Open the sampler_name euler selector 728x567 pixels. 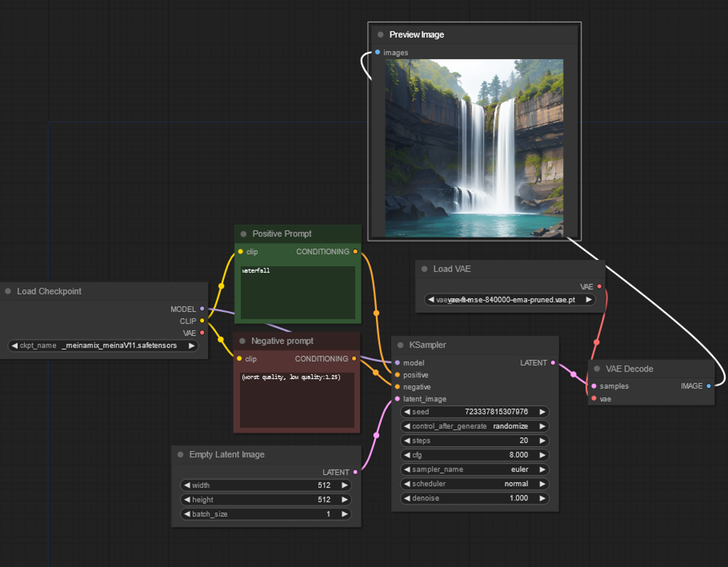click(474, 469)
